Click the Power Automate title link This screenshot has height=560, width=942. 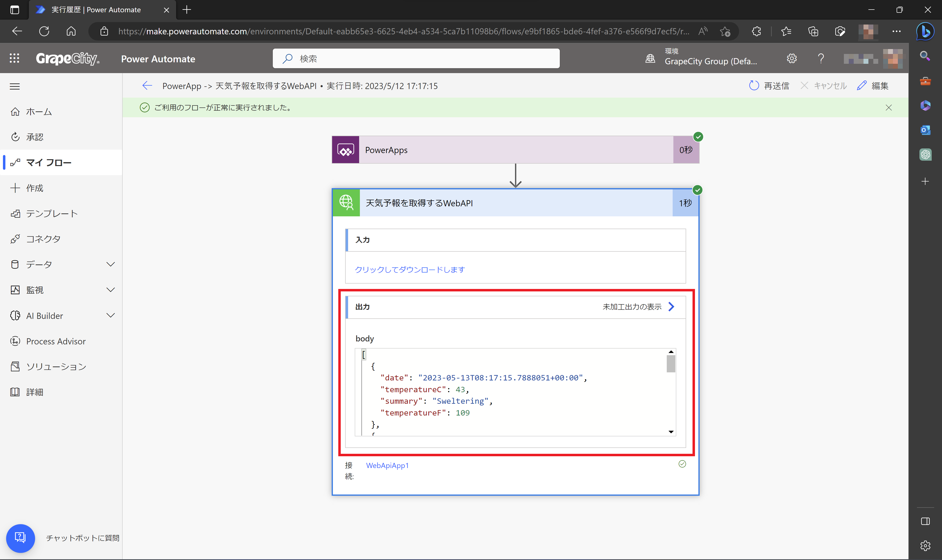tap(158, 59)
